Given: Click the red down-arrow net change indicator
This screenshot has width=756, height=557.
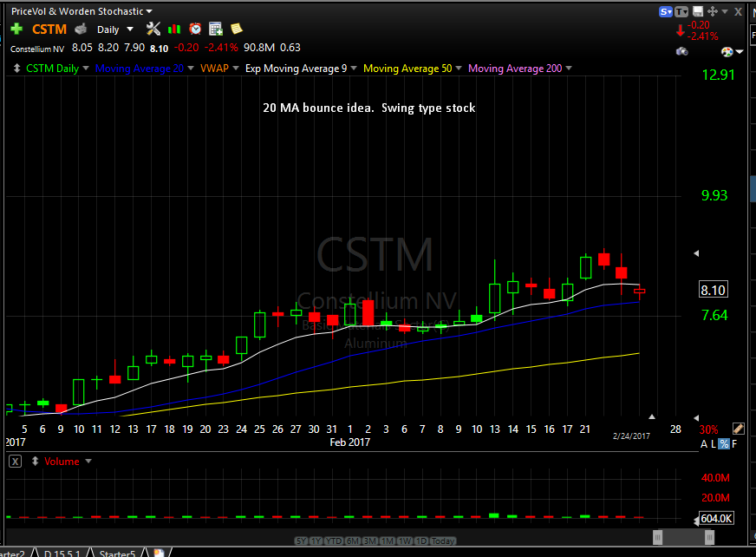Looking at the screenshot, I should (680, 31).
